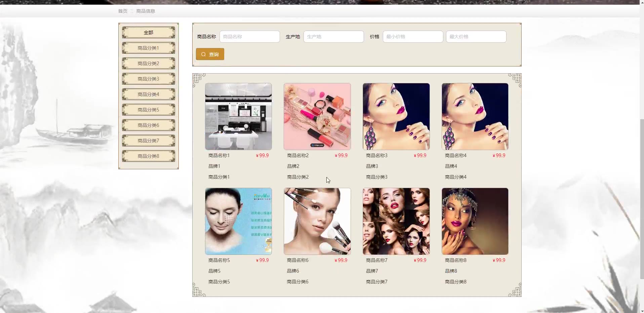This screenshot has height=313, width=644.
Task: Click brand text 品牌2
Action: [293, 166]
